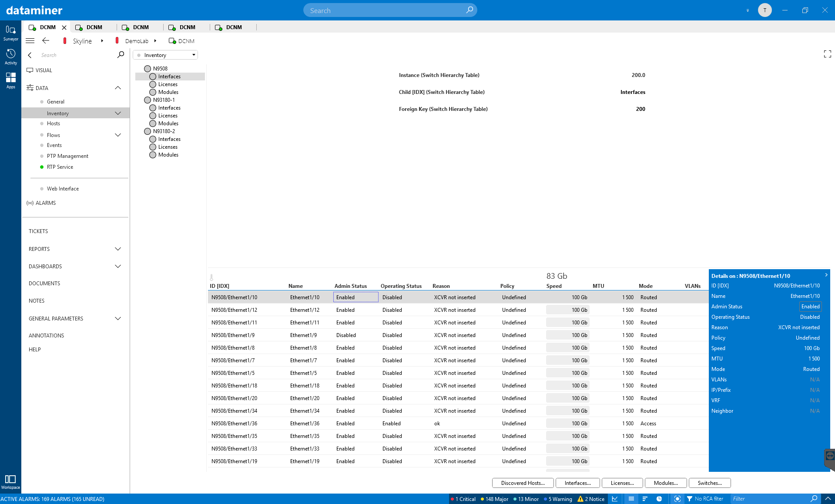835x504 pixels.
Task: Click the Discovered Hosts... button
Action: [x=523, y=483]
